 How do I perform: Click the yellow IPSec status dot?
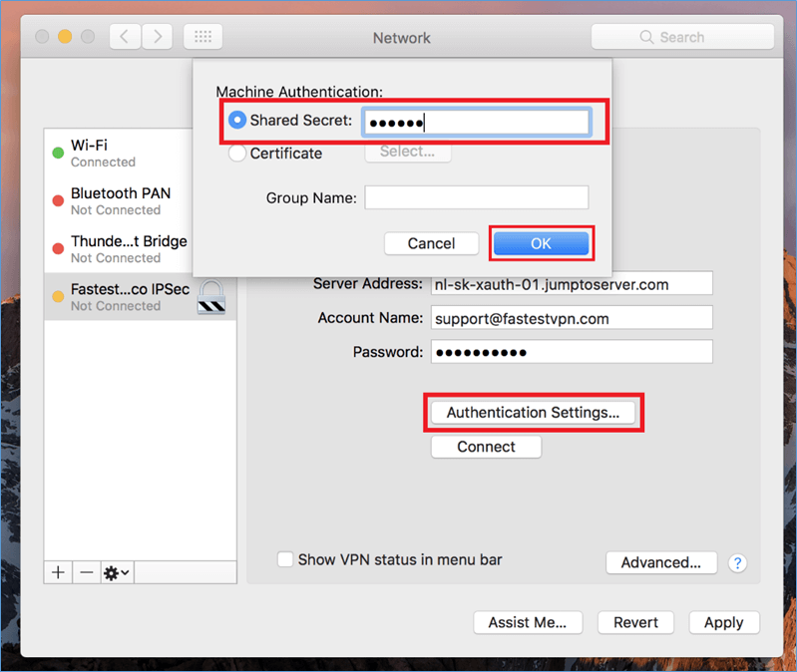[x=58, y=297]
